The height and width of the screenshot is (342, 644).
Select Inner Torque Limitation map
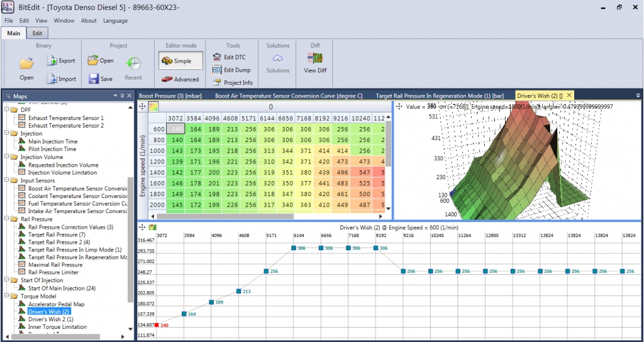point(57,327)
